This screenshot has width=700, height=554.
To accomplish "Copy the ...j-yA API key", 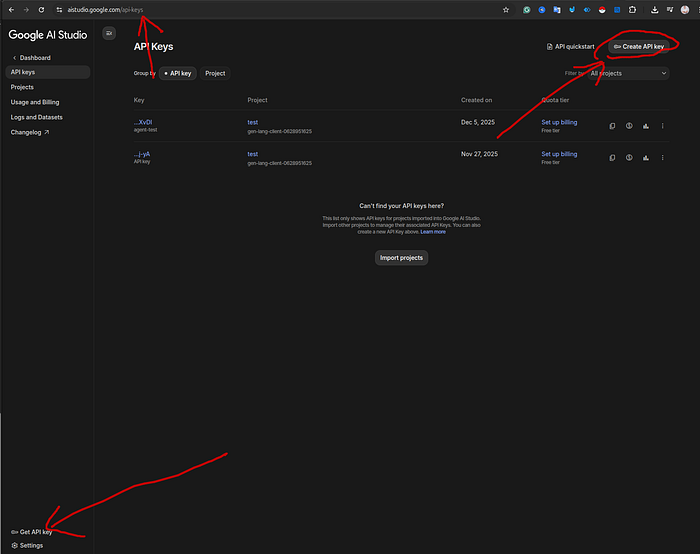I will pos(612,157).
